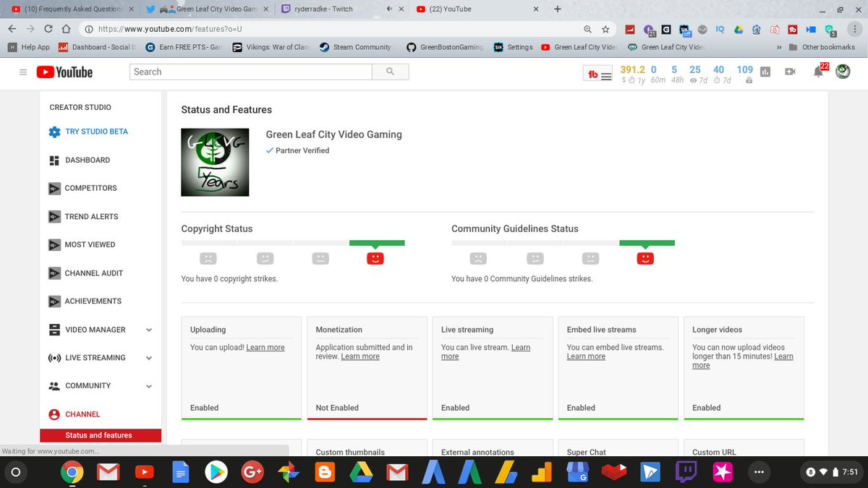This screenshot has height=488, width=868.
Task: Click the red smiley Copyright Status indicator
Action: point(375,258)
